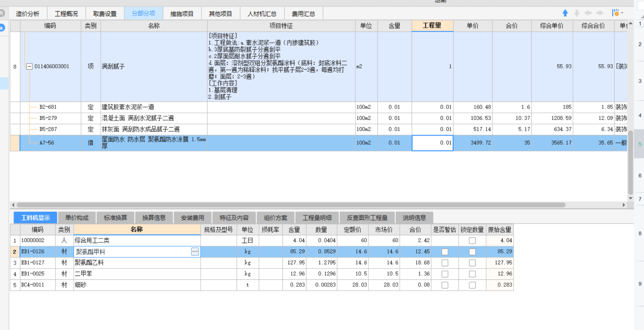Open the 工程量明细 panel tab
The width and height of the screenshot is (644, 330).
tap(317, 218)
